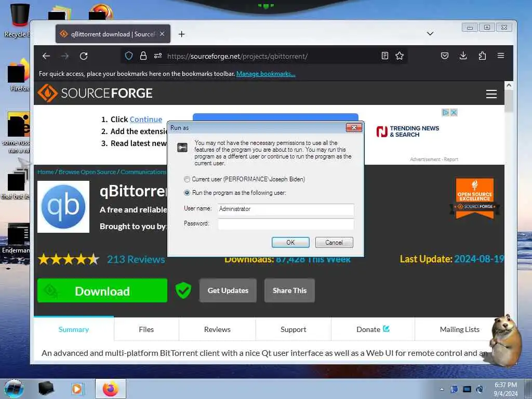The height and width of the screenshot is (399, 532).
Task: Open the SourceForge site hamburger menu
Action: 491,94
